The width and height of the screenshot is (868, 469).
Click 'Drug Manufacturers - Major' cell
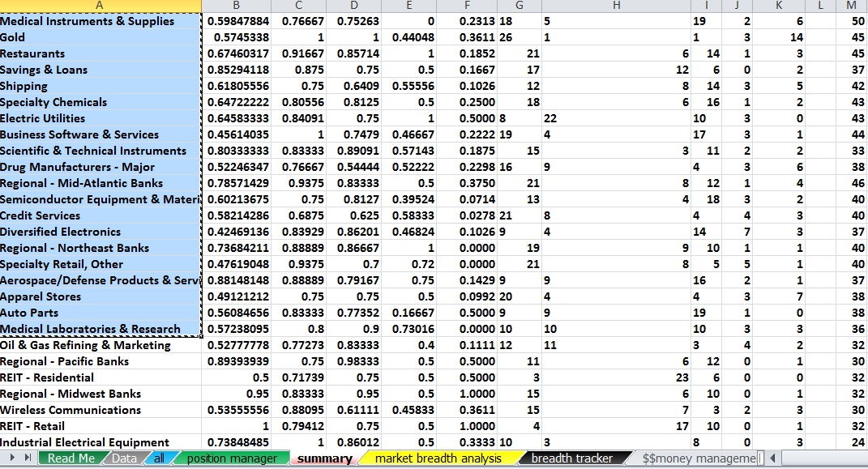click(x=100, y=167)
